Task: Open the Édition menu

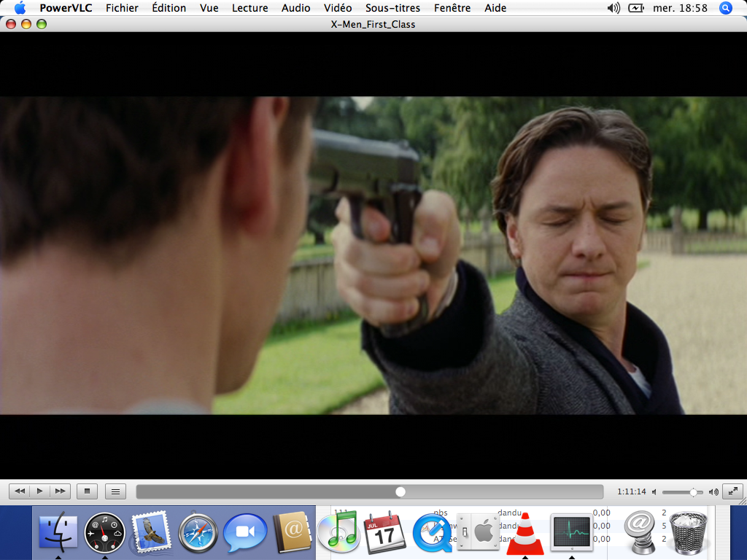Action: [169, 8]
